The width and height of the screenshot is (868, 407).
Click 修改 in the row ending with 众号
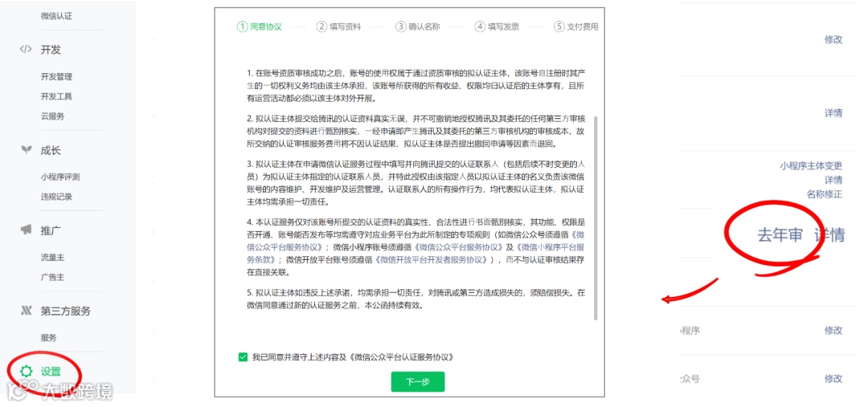(x=833, y=378)
